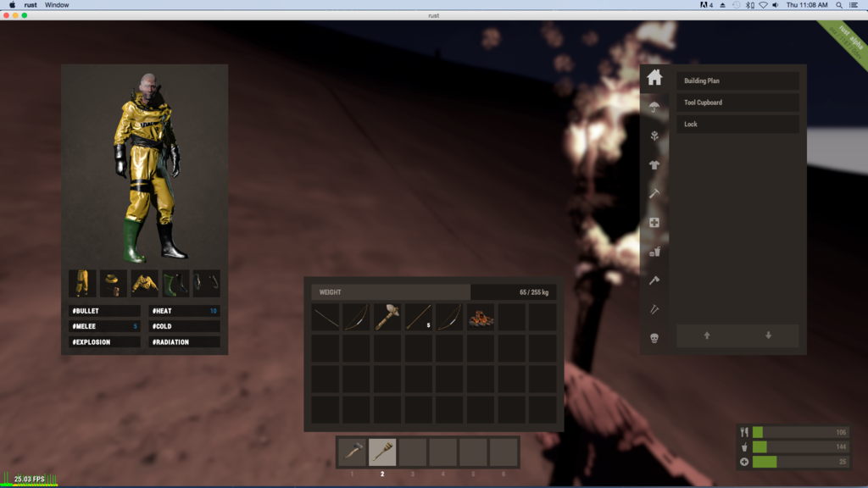Click the WEIGHT progress bar

[433, 292]
